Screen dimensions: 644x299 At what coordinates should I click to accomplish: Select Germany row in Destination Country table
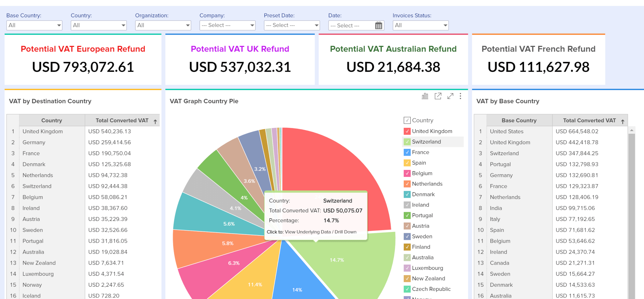tap(83, 142)
